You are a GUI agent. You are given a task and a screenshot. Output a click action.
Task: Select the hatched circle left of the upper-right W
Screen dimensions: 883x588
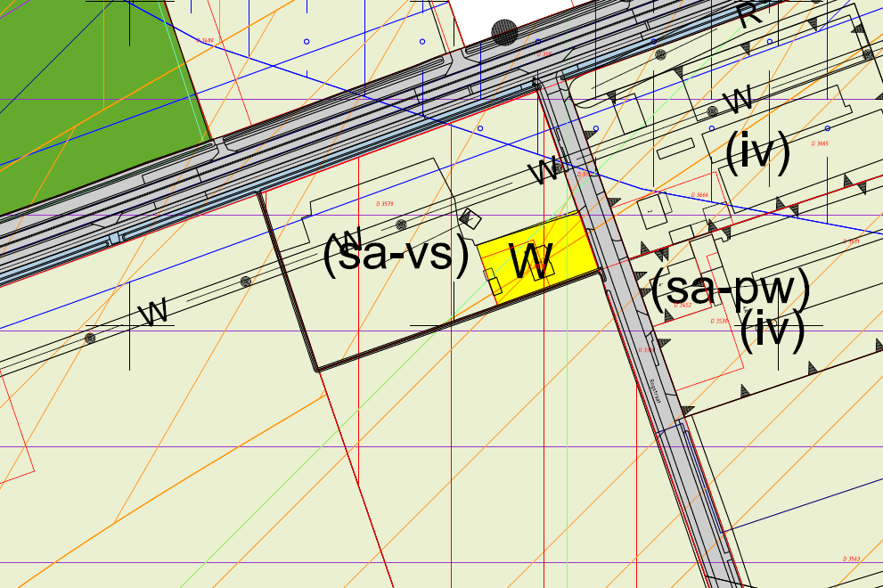coord(712,111)
